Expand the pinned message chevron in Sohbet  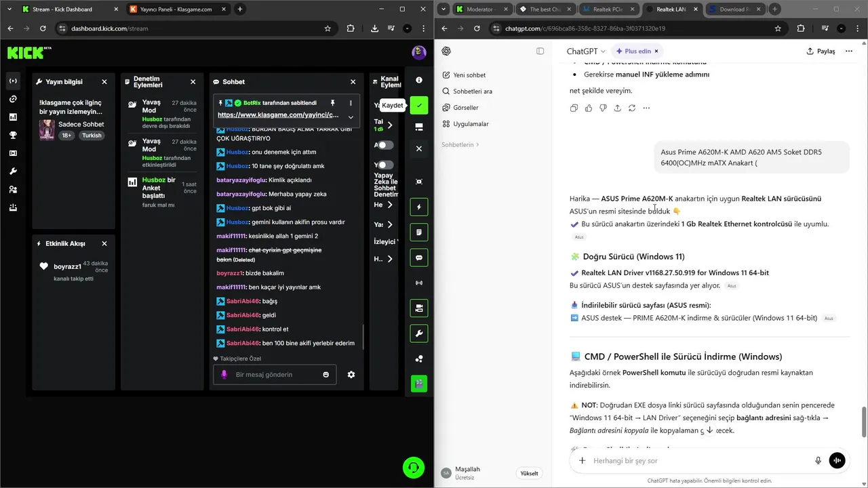pyautogui.click(x=351, y=117)
